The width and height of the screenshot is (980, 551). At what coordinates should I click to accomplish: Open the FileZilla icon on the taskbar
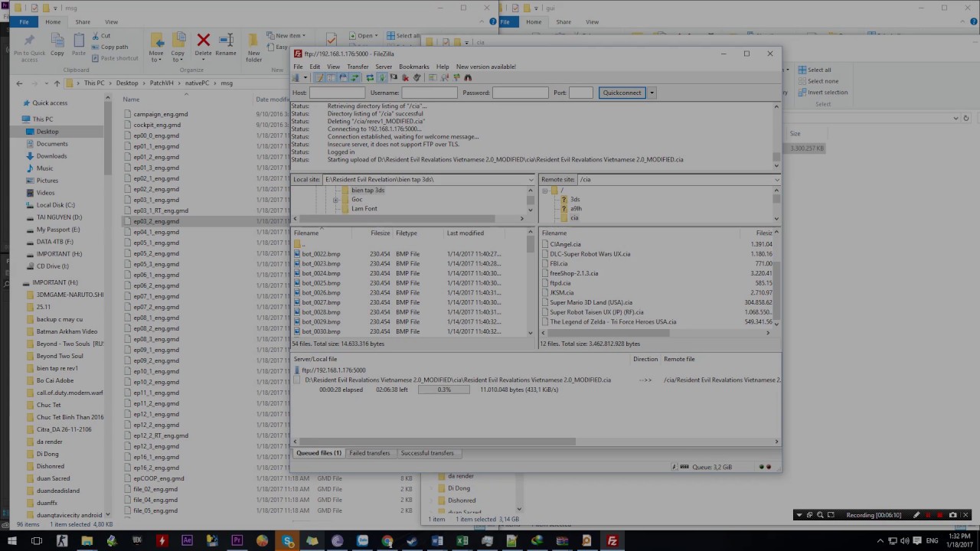coord(612,541)
